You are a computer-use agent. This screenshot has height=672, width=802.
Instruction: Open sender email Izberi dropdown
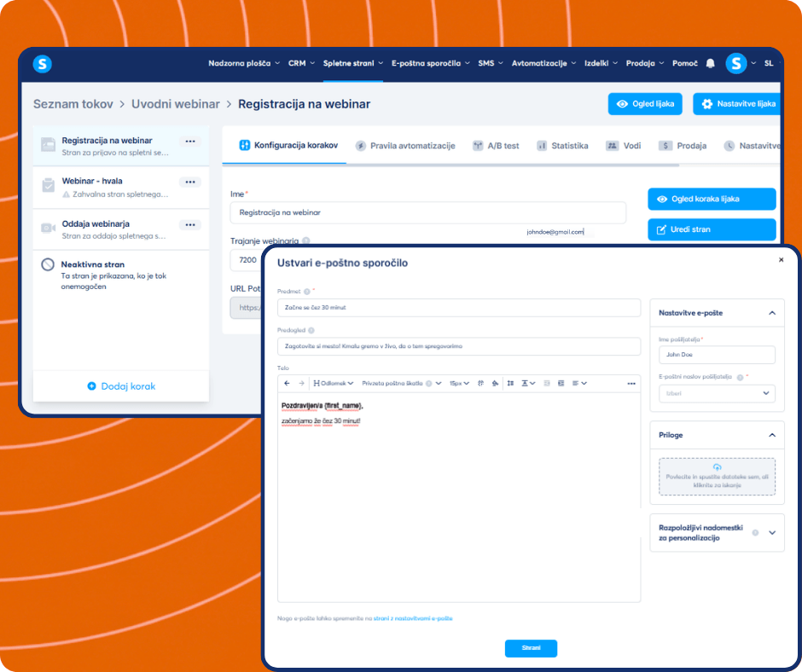(717, 393)
